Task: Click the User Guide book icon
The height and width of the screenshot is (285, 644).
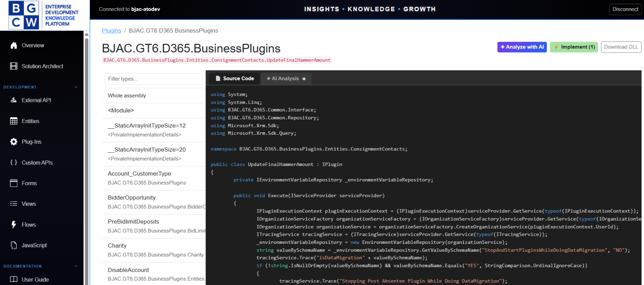Action: 14,279
